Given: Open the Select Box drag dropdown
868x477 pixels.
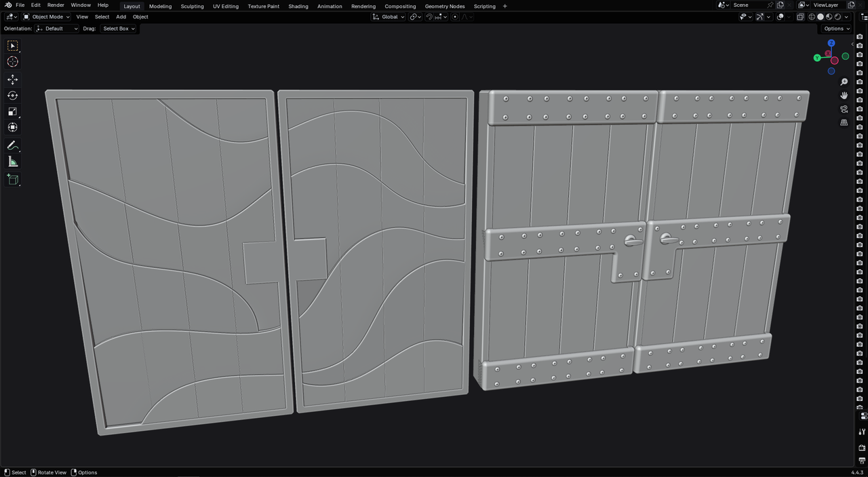Looking at the screenshot, I should 119,28.
